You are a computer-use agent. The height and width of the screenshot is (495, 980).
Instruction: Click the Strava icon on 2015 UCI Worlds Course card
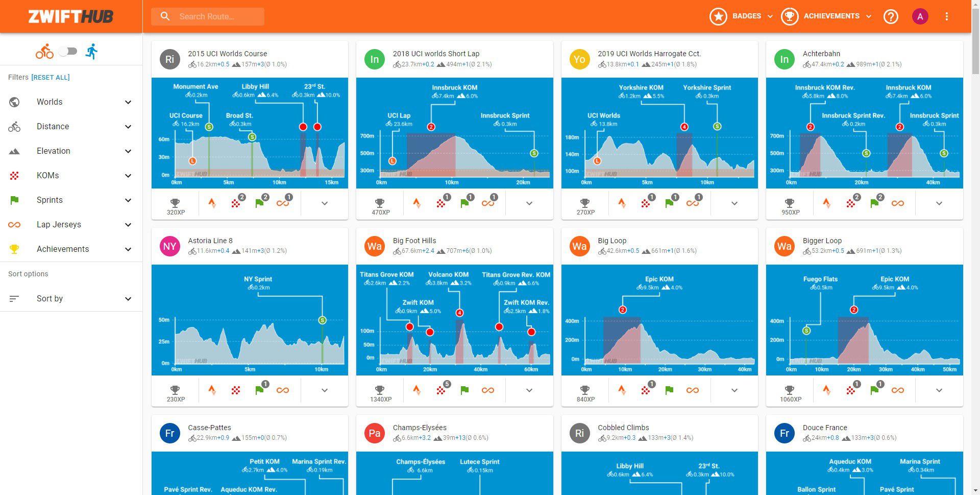[x=212, y=203]
